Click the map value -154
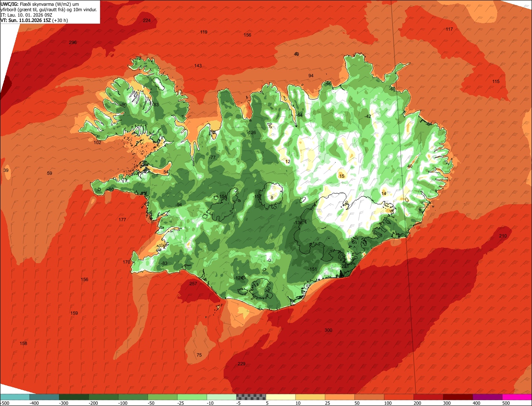The image size is (532, 406). [x=222, y=196]
